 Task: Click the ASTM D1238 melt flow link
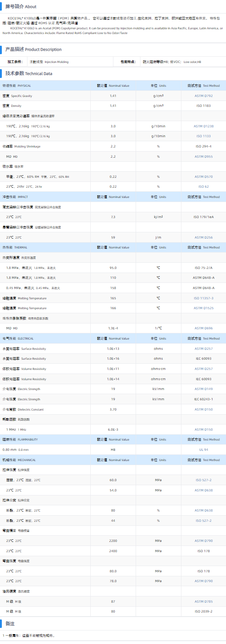click(203, 126)
